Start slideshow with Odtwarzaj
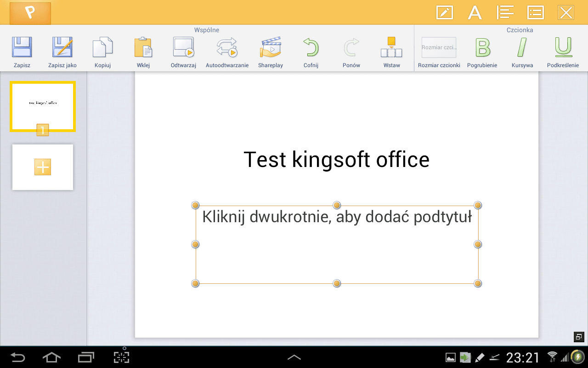 click(x=183, y=47)
